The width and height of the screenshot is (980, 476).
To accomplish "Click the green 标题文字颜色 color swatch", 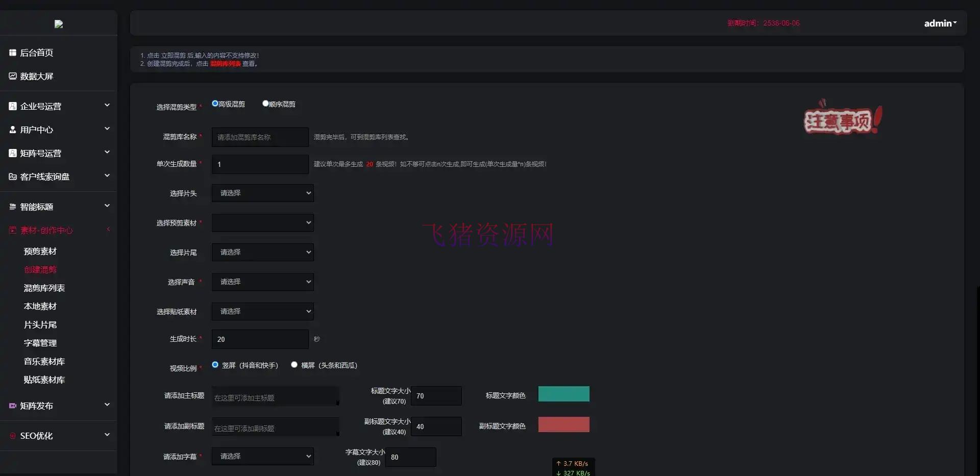I will (563, 393).
